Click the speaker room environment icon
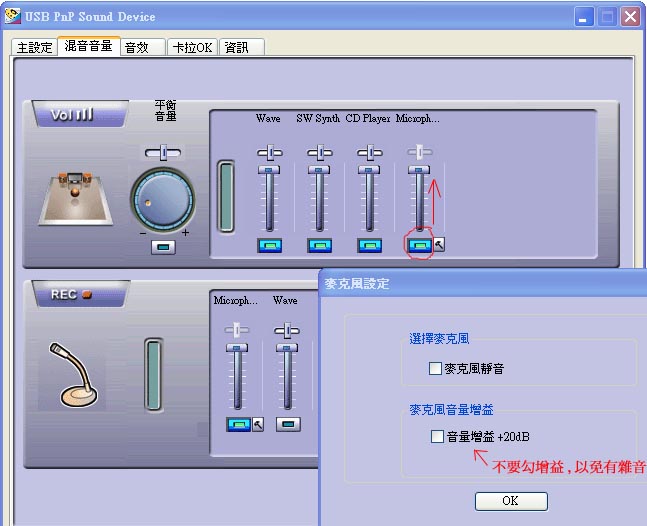Image resolution: width=647 pixels, height=526 pixels. tap(76, 199)
